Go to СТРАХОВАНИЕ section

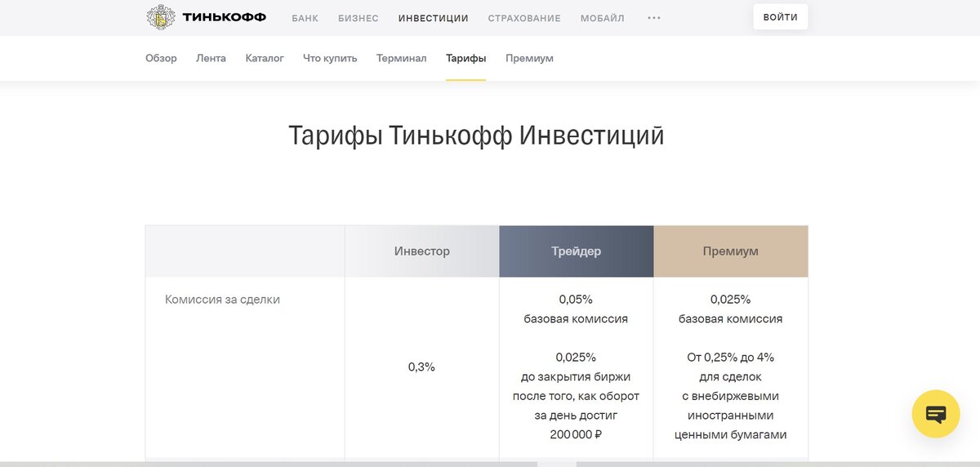click(x=524, y=18)
